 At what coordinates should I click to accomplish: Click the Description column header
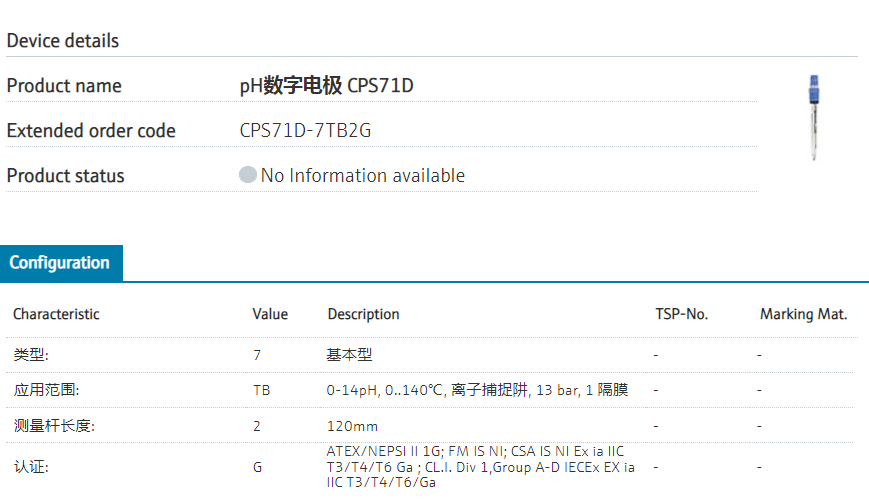[x=363, y=314]
